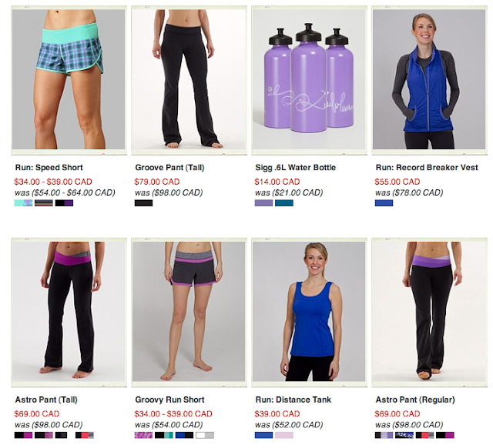Click the Groove Pant (Tall) title link
The width and height of the screenshot is (493, 448).
pyautogui.click(x=169, y=168)
